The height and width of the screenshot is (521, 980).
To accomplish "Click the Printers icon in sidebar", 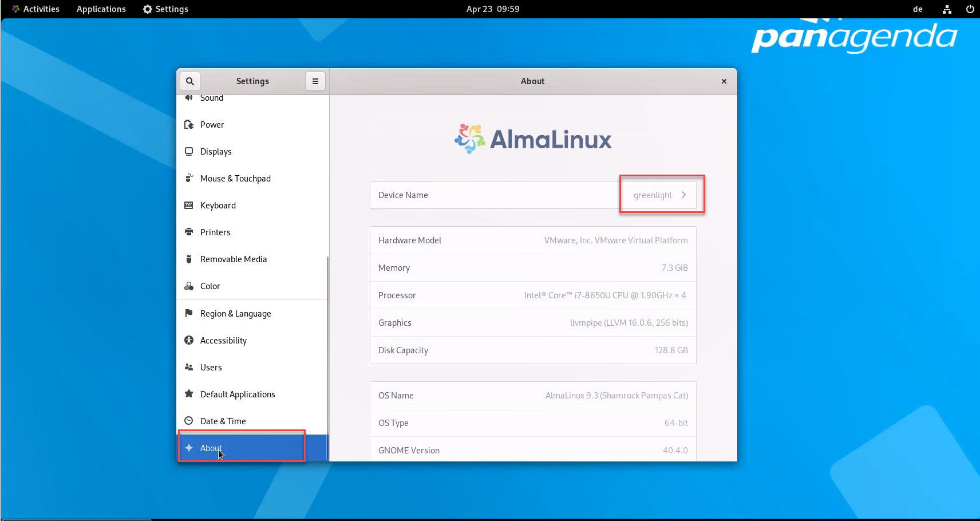I will pos(189,232).
